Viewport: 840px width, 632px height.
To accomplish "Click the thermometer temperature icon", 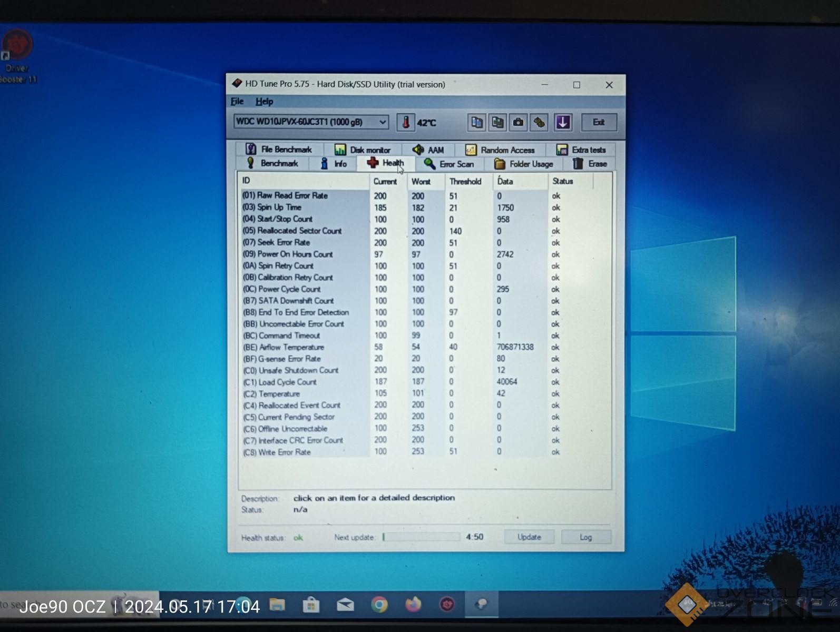I will tap(405, 122).
